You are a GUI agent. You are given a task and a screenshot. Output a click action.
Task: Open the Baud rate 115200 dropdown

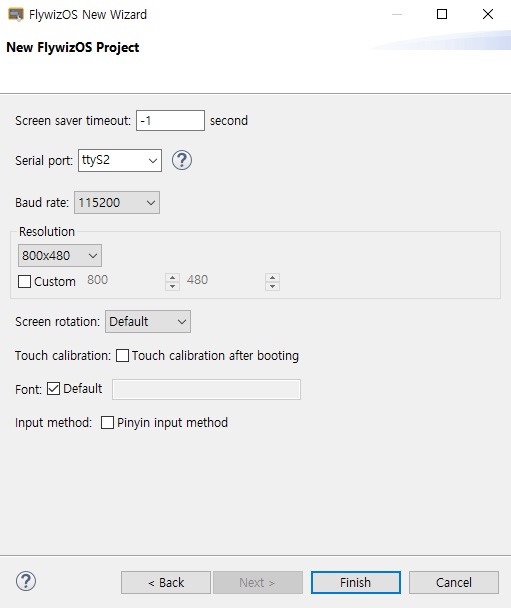(117, 202)
